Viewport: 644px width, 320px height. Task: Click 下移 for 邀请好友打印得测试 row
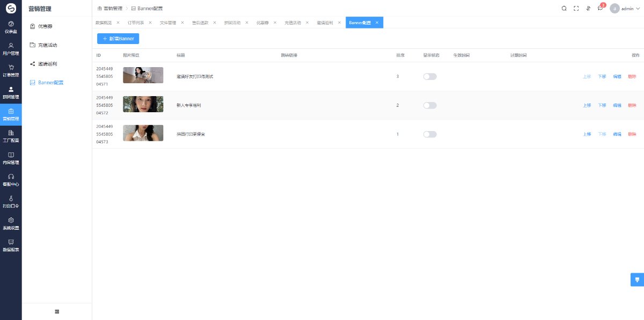coord(602,77)
